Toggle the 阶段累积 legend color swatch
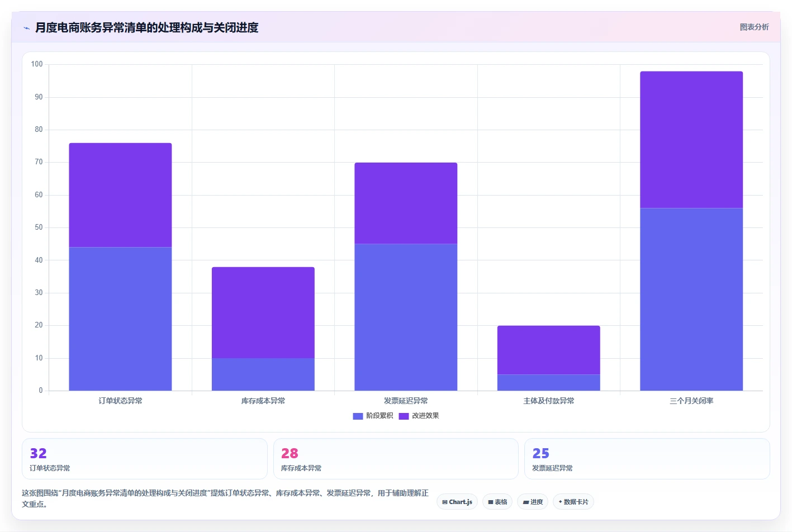 pos(358,416)
